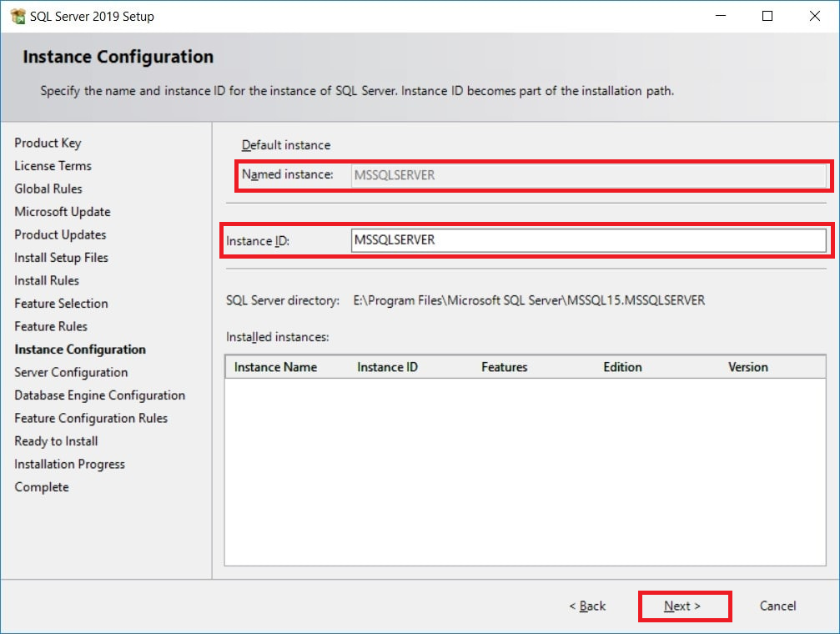Screen dimensions: 840x634
Task: Open the Product Key step in sidebar
Action: [48, 143]
